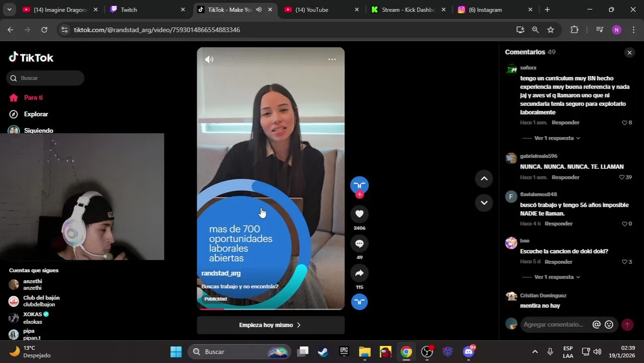Close the Comentarios panel

coord(629,52)
